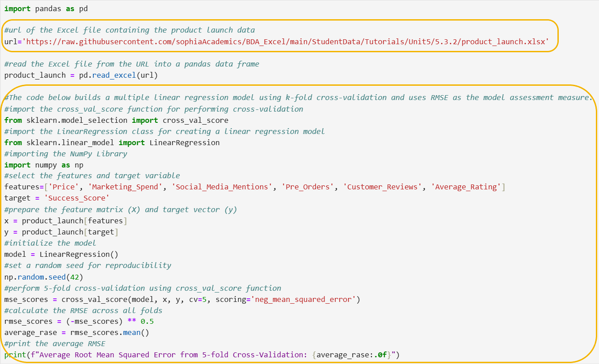Click the print statement on the last line
599x364 pixels.
[x=201, y=355]
